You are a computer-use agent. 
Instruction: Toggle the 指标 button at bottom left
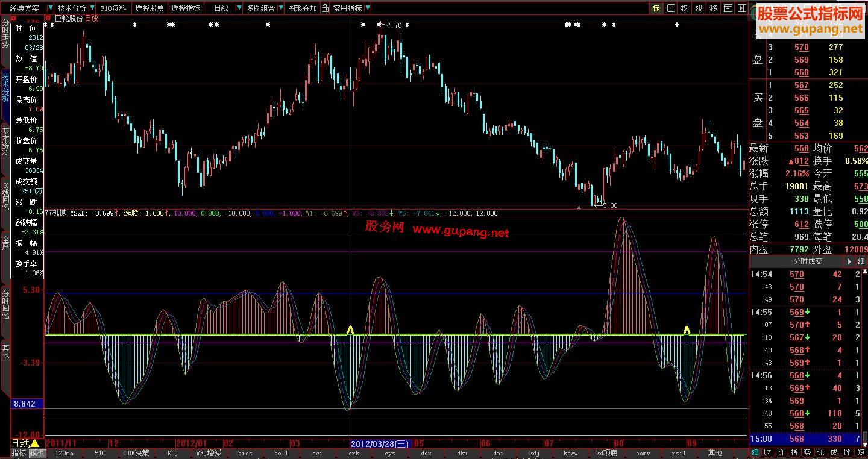19,453
